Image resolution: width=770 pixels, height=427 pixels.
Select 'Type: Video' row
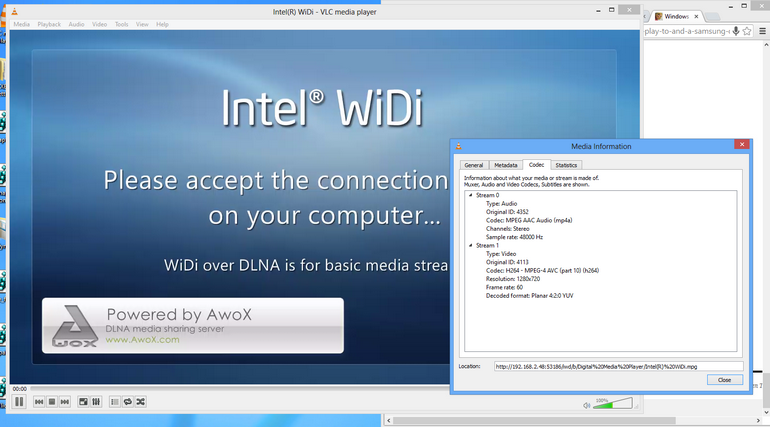point(501,254)
